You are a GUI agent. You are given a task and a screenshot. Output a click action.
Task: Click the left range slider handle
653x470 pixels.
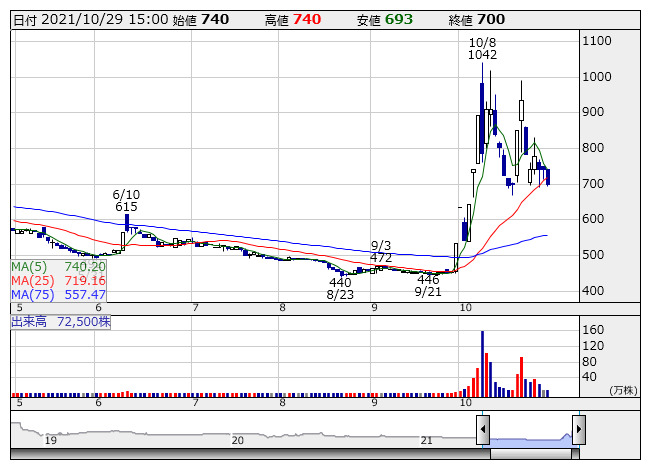pyautogui.click(x=483, y=430)
